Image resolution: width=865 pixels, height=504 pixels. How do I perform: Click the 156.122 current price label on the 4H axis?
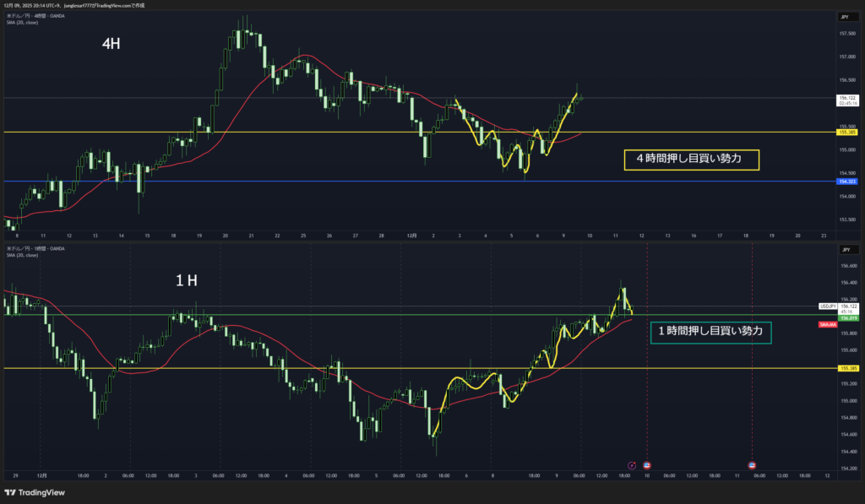point(847,99)
